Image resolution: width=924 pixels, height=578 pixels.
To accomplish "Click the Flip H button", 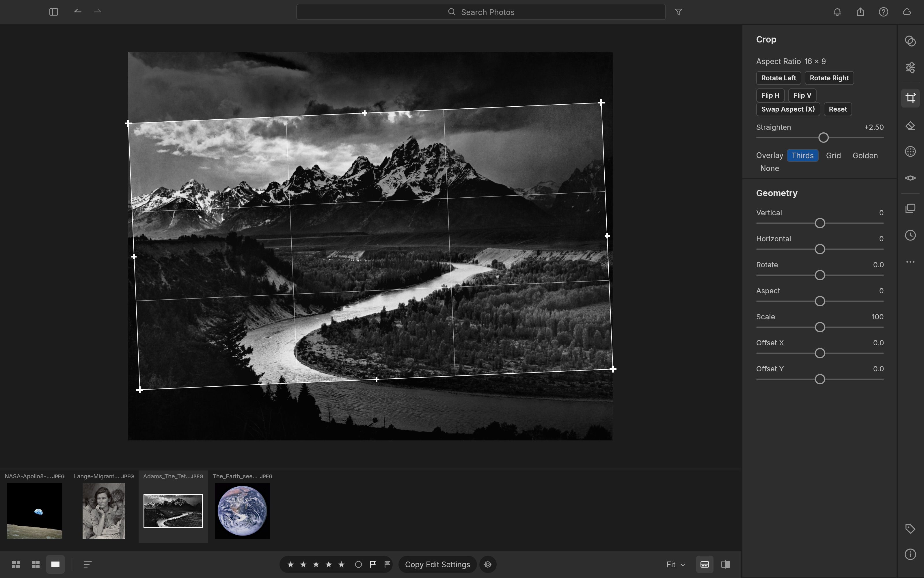I will (770, 95).
